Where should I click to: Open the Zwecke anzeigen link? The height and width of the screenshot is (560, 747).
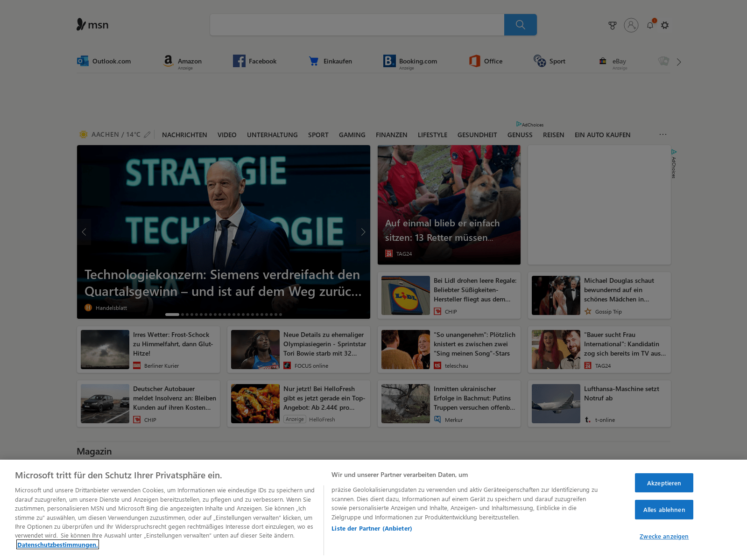point(664,536)
